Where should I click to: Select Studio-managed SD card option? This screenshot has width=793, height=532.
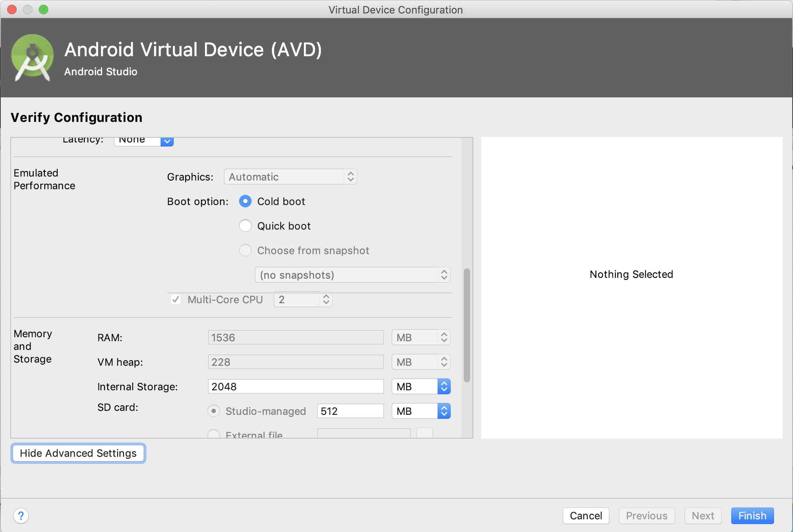tap(214, 411)
